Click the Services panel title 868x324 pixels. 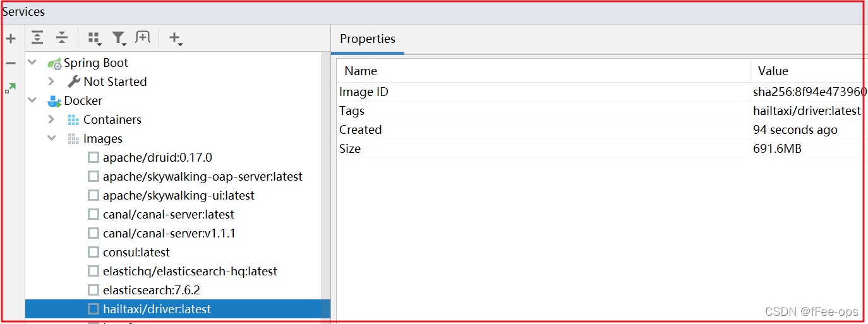23,12
